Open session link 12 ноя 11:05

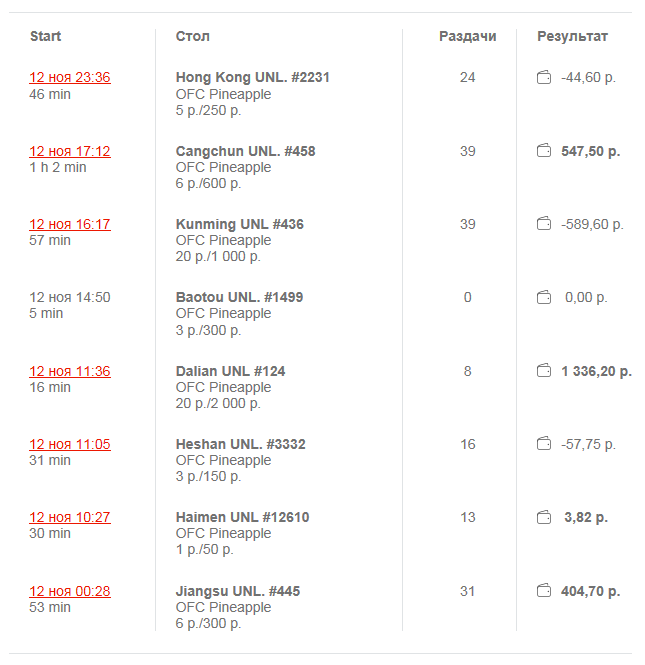tap(70, 444)
